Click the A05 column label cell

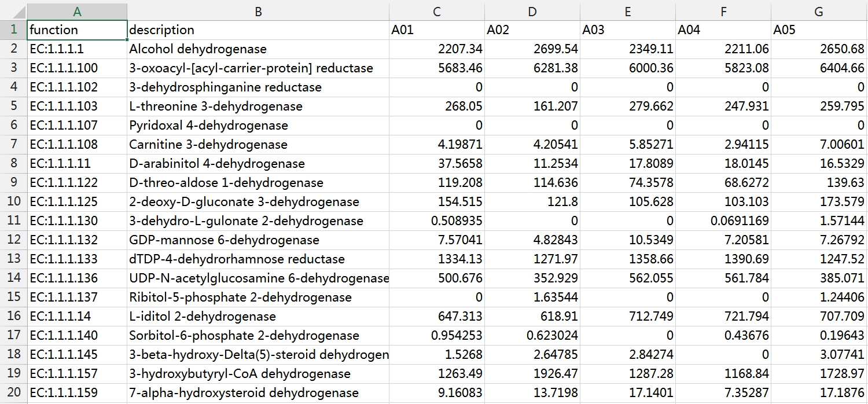tap(819, 30)
